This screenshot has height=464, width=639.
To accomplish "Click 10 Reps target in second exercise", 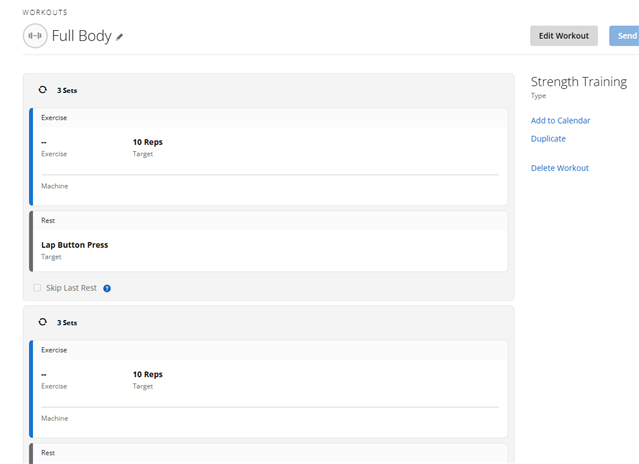I will (147, 374).
